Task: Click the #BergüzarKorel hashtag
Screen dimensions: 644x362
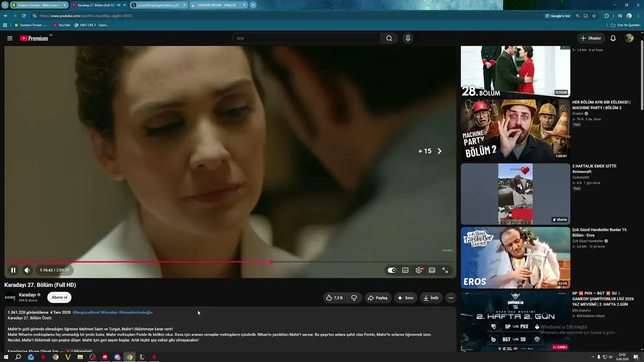Action: (x=86, y=312)
